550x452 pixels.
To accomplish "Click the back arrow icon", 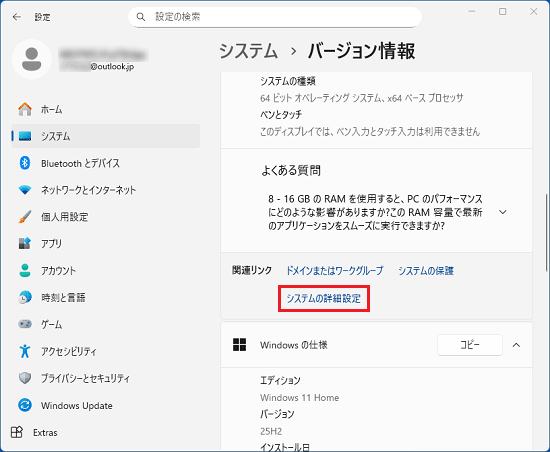I will point(16,16).
